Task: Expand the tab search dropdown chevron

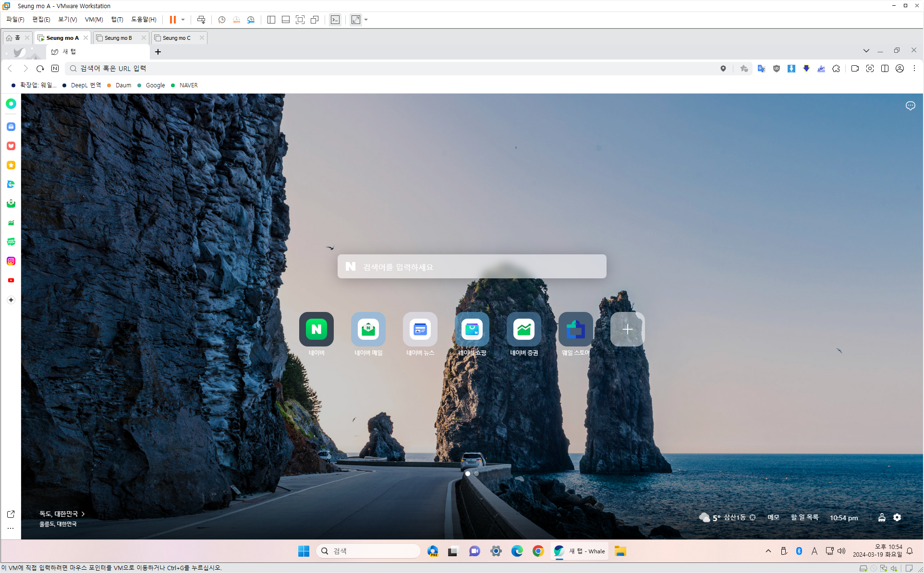Action: (866, 50)
